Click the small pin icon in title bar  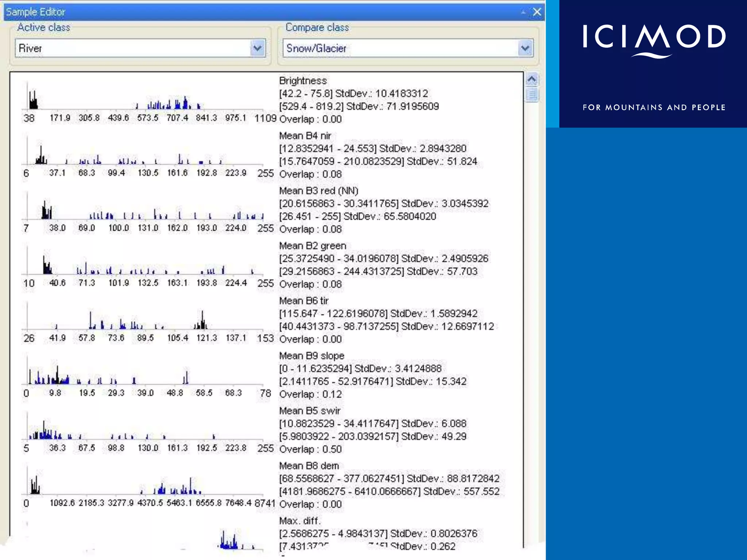pyautogui.click(x=524, y=12)
